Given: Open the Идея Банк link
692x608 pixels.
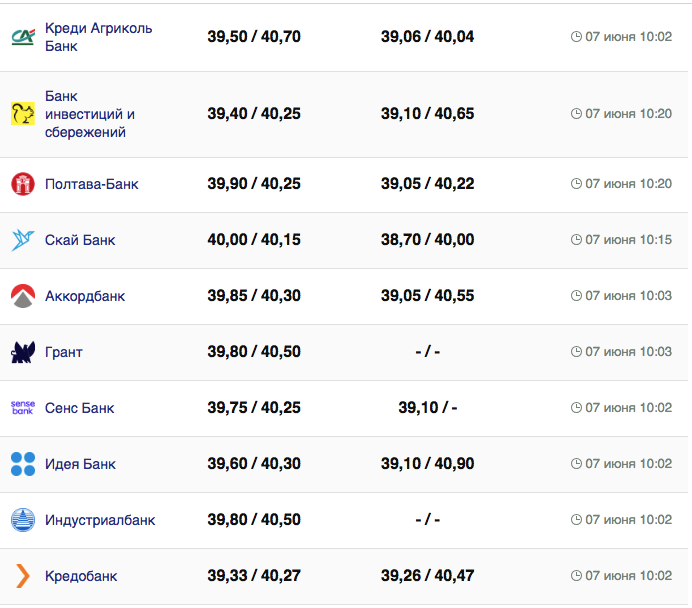Looking at the screenshot, I should (x=80, y=464).
